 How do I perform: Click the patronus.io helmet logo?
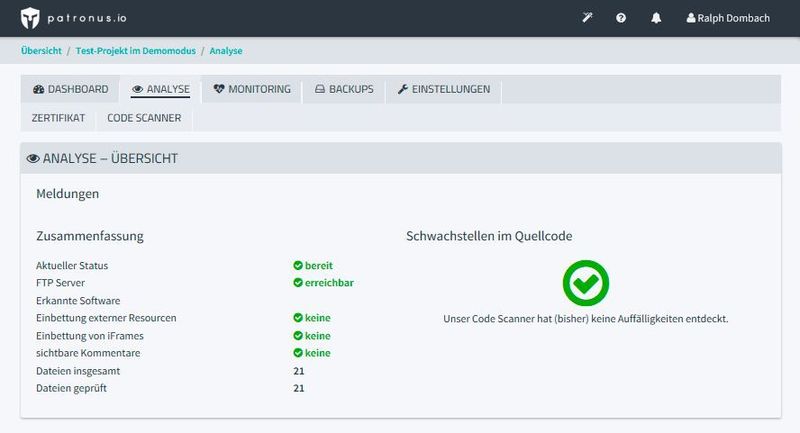30,18
